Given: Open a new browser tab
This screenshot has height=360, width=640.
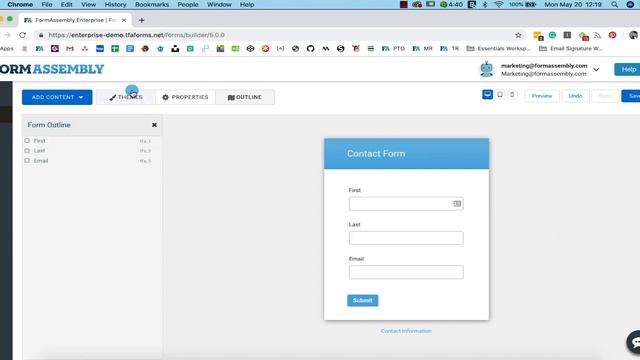Looking at the screenshot, I should [x=142, y=20].
